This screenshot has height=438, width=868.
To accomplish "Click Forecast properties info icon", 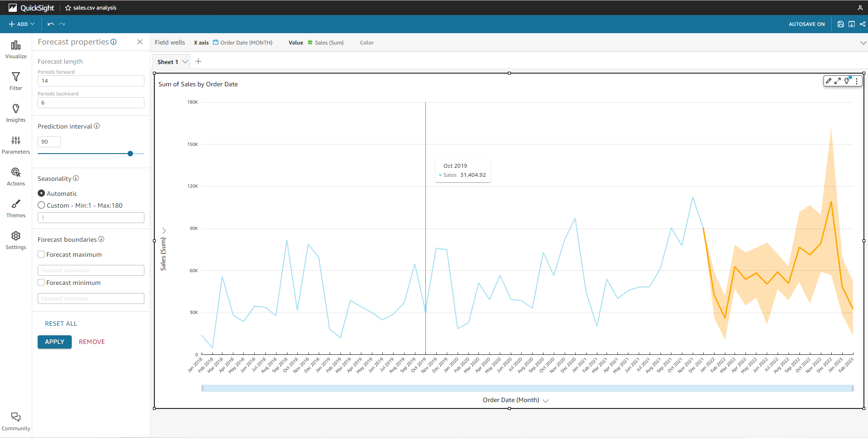I will tap(113, 42).
